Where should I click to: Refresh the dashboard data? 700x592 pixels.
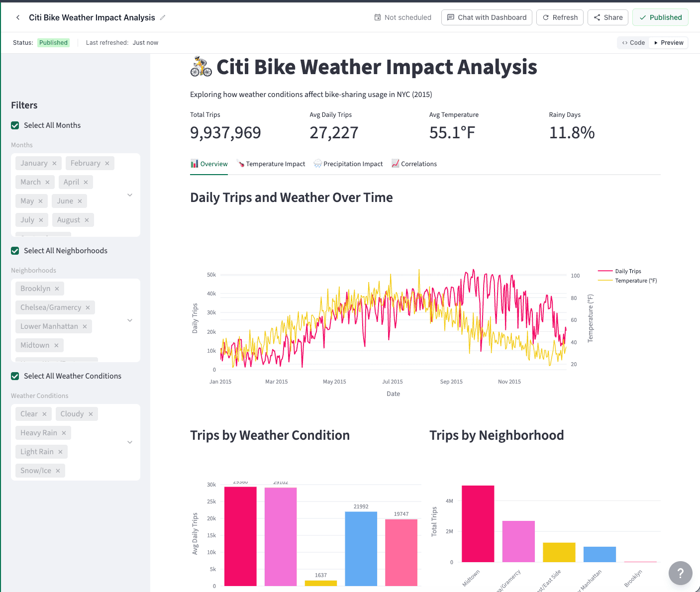click(560, 17)
